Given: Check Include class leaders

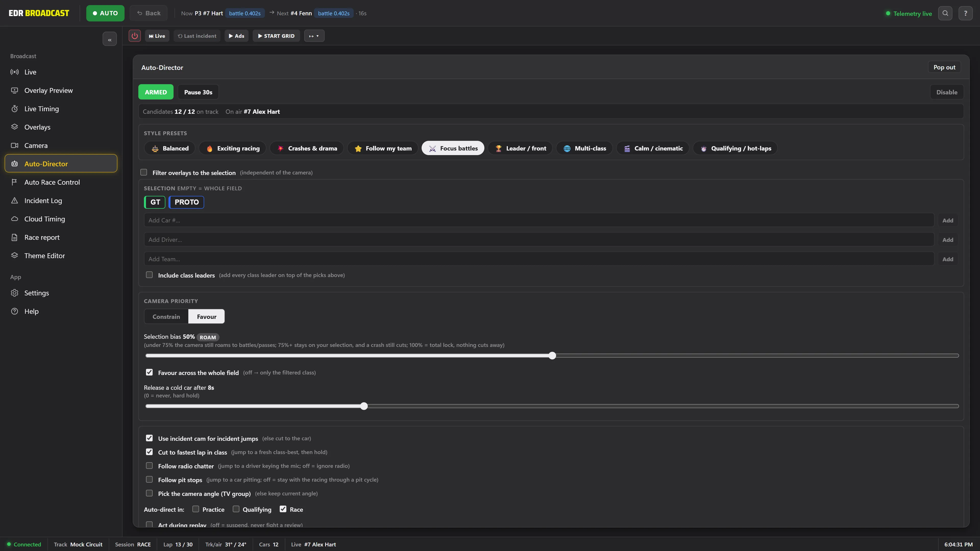Looking at the screenshot, I should pyautogui.click(x=150, y=274).
